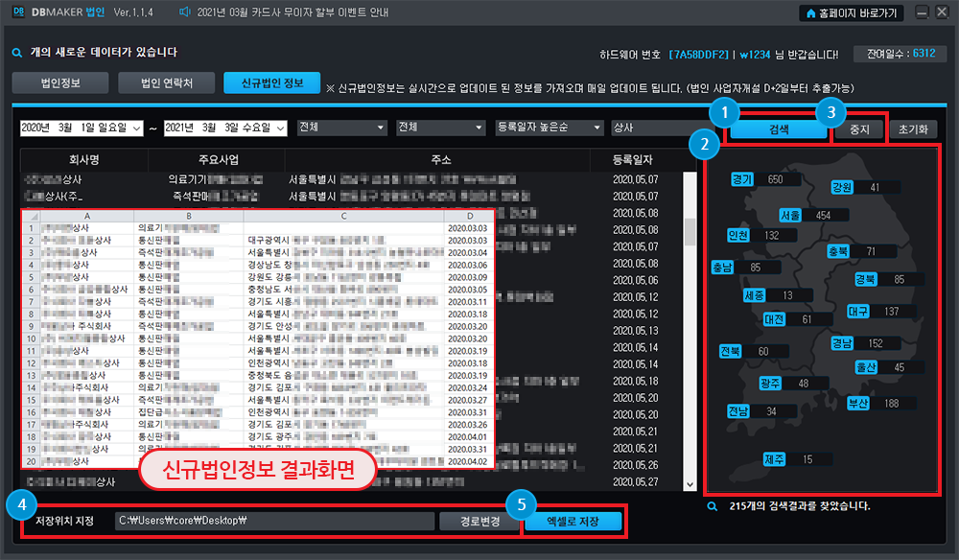The height and width of the screenshot is (560, 959).
Task: Select the 강원 region on the map
Action: [842, 188]
